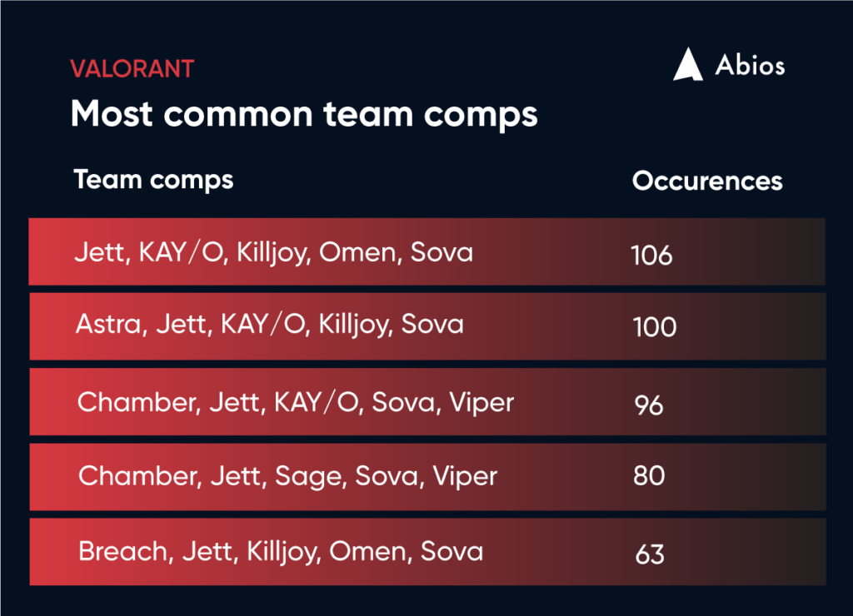Viewport: 853px width, 616px height.
Task: Click the 100 occurrences value
Action: coord(655,327)
